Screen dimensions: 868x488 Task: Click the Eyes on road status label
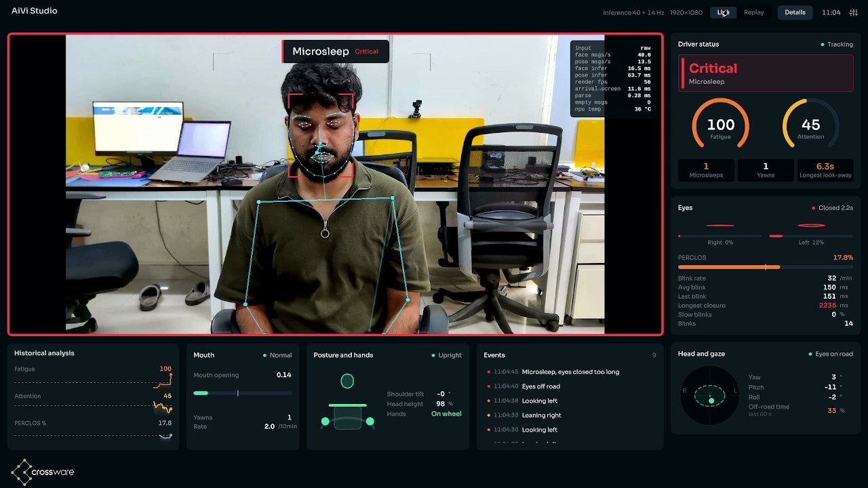(831, 354)
